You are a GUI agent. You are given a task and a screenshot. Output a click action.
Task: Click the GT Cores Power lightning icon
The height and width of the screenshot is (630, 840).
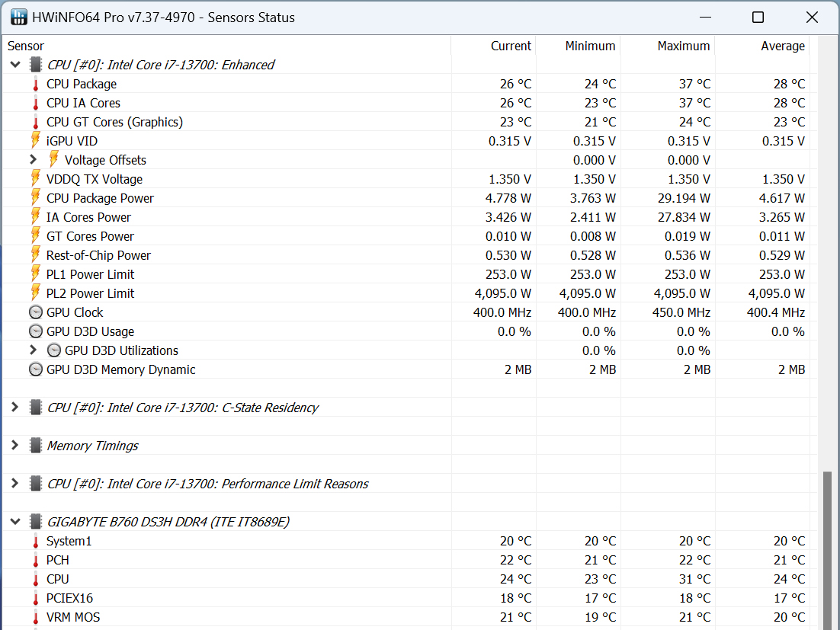36,236
